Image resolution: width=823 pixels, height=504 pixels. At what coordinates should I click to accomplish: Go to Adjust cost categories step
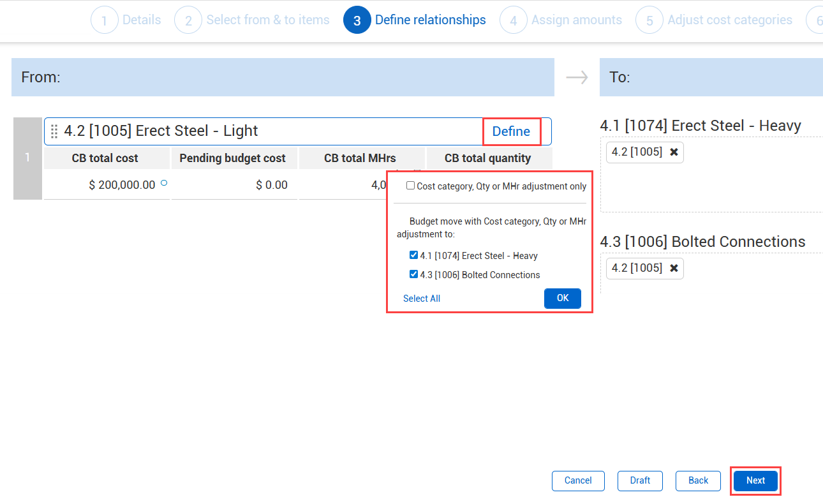[729, 20]
